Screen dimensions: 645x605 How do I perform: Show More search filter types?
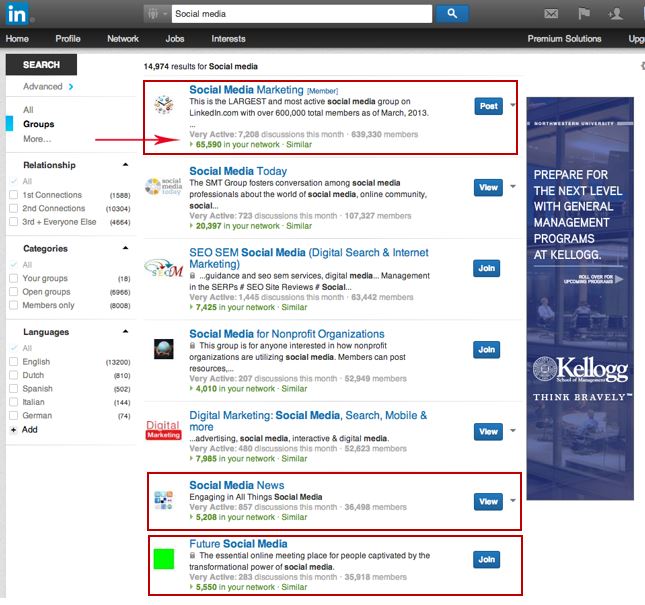(37, 139)
